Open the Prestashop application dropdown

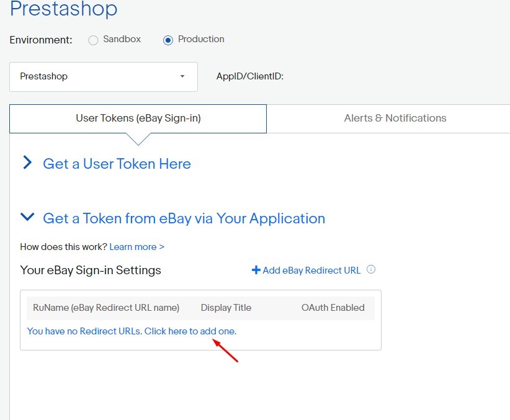pyautogui.click(x=104, y=76)
